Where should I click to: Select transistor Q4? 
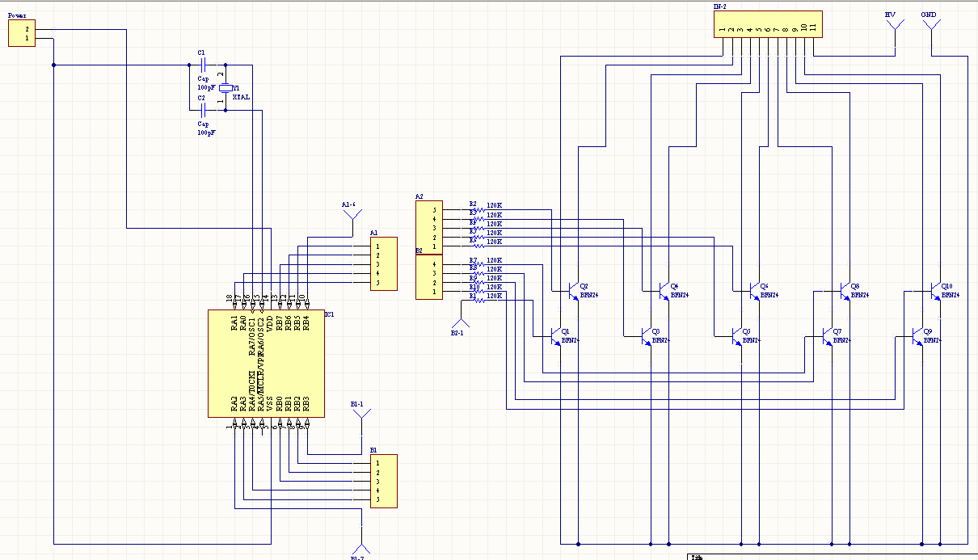pos(664,291)
